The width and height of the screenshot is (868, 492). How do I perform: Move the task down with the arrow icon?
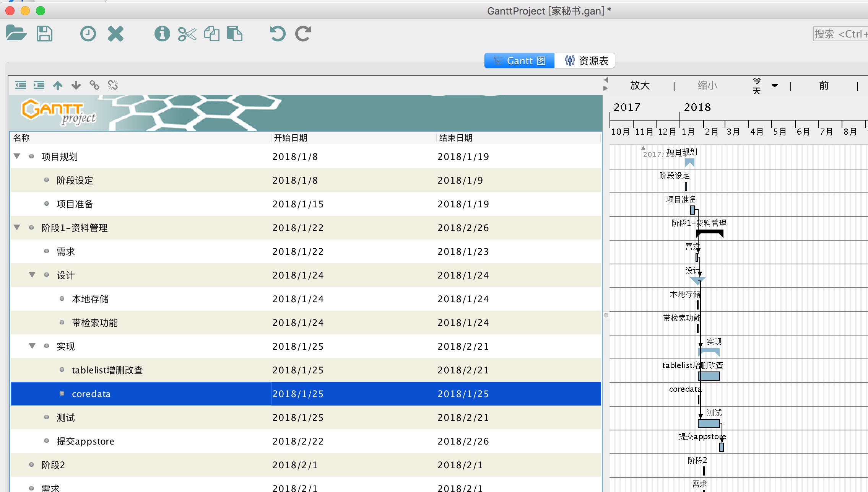(76, 85)
